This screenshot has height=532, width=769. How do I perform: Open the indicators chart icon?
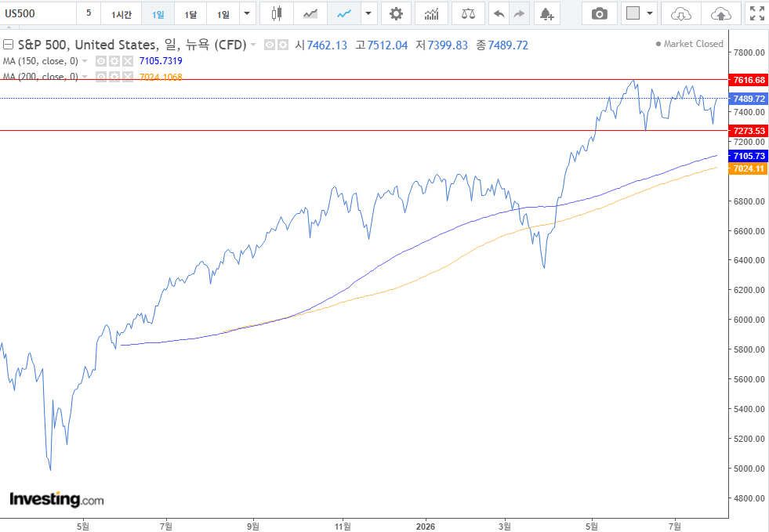tap(432, 14)
